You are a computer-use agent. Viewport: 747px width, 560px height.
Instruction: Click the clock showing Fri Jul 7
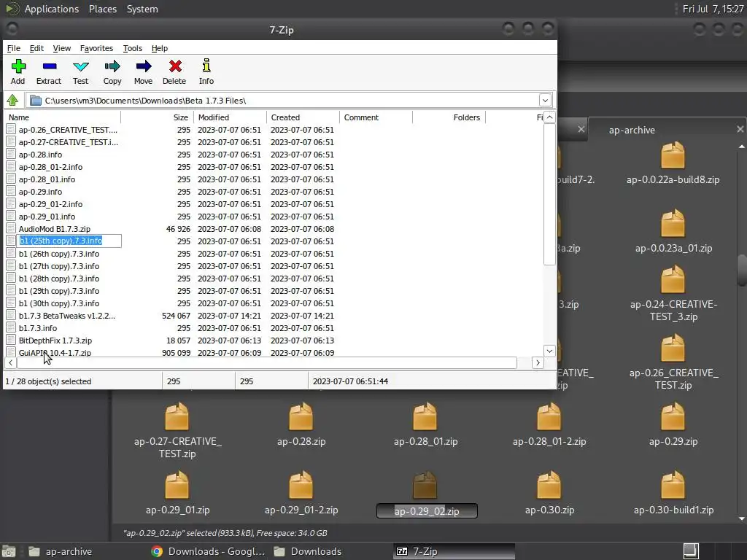pyautogui.click(x=713, y=9)
